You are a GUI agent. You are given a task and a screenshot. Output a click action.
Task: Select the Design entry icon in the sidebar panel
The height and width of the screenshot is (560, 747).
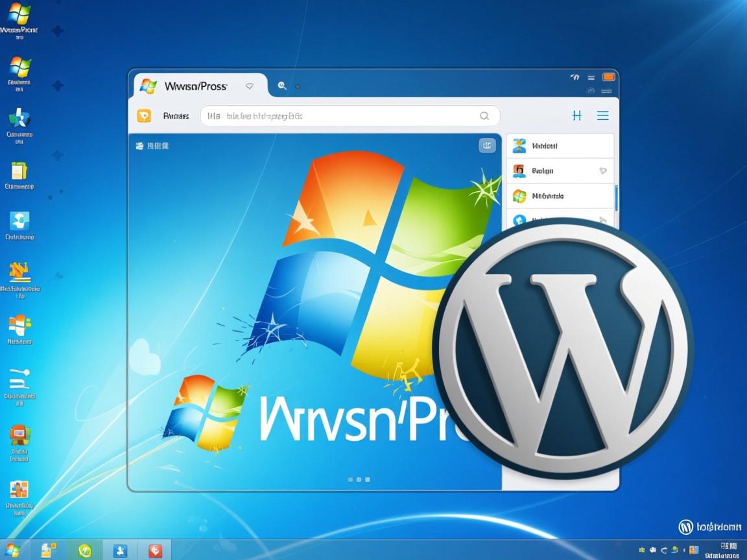(x=519, y=170)
